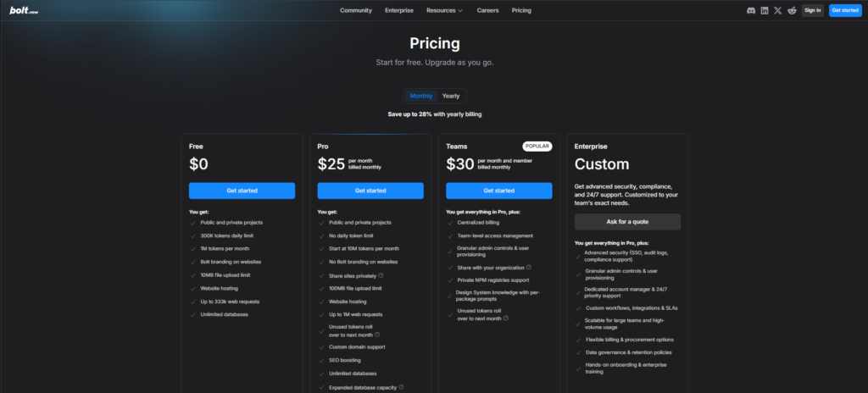Click "1M tokens per month" feature text
The height and width of the screenshot is (393, 868).
[x=225, y=248]
